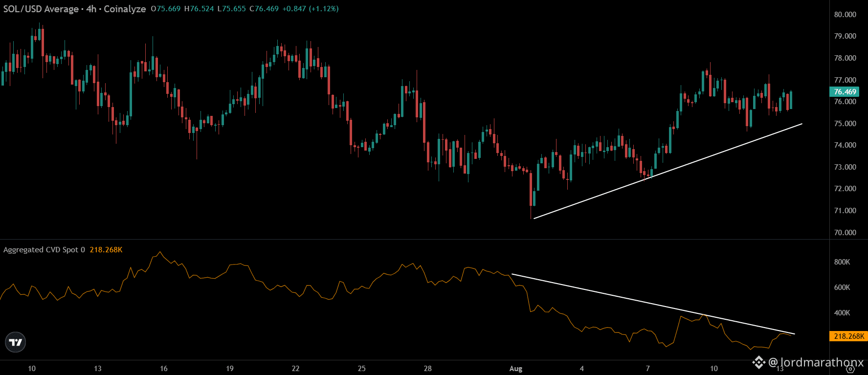Click the 800K CVD axis label
This screenshot has width=868, height=375.
click(x=842, y=262)
